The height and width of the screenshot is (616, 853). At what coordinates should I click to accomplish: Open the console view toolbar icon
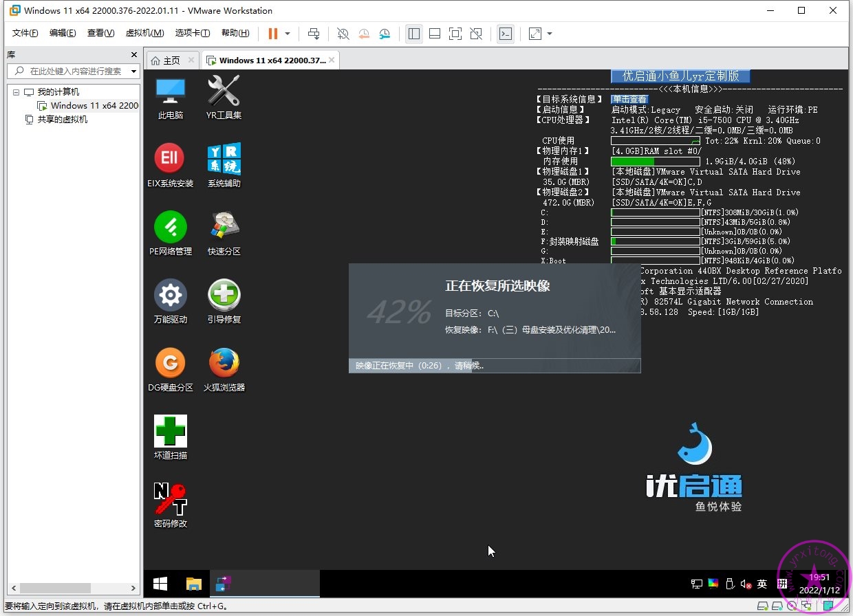click(x=506, y=33)
